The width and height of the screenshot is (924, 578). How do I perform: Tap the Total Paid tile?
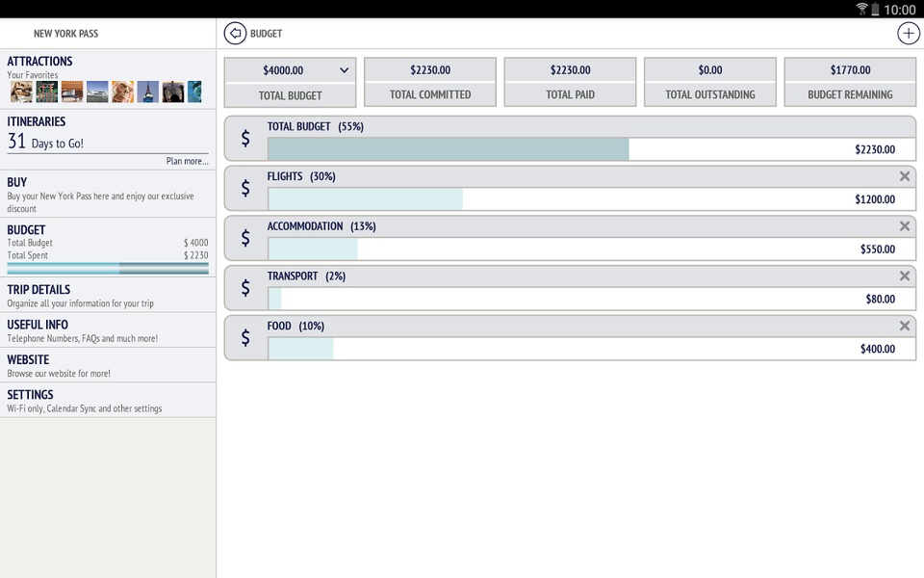[x=570, y=82]
